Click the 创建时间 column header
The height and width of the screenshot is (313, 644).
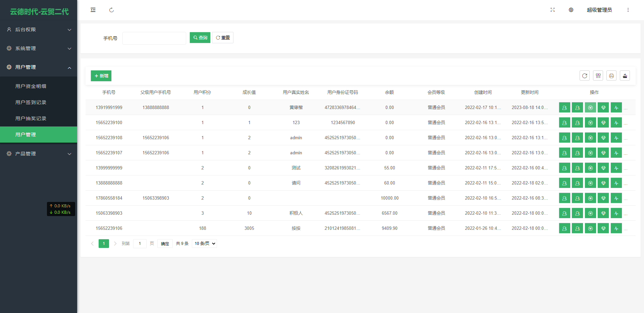coord(483,92)
